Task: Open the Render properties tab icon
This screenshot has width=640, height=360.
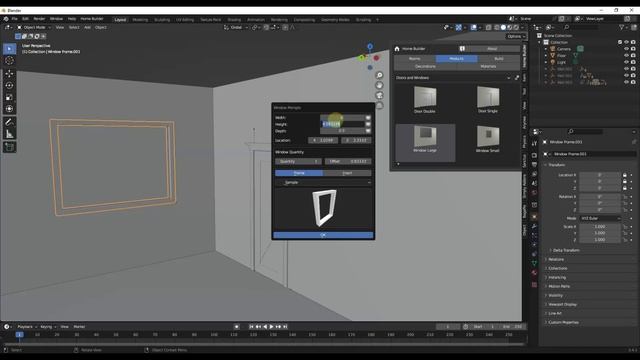Action: (x=534, y=156)
